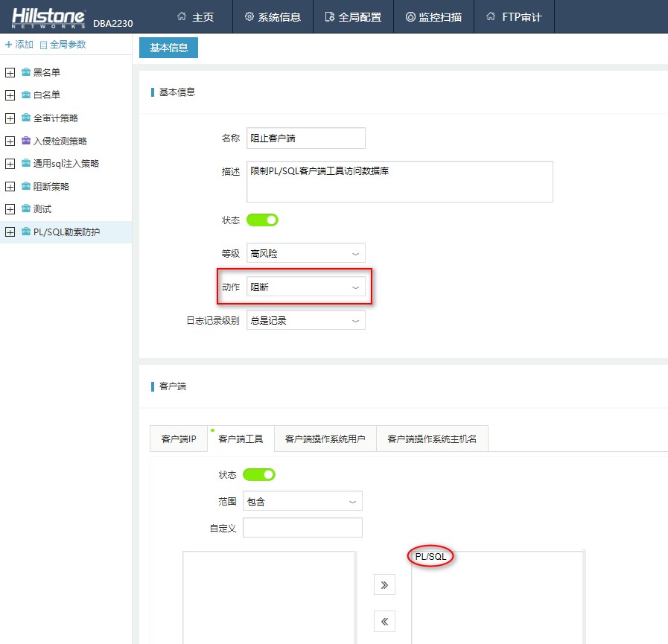Click the briefcase icon of 测试
668x644 pixels.
tap(26, 208)
